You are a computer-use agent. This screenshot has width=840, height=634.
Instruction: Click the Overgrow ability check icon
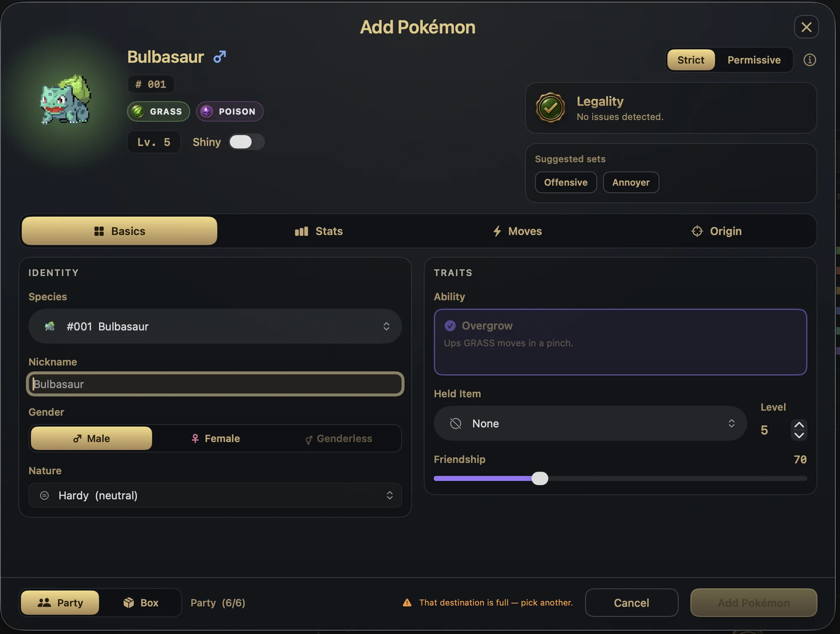(450, 326)
